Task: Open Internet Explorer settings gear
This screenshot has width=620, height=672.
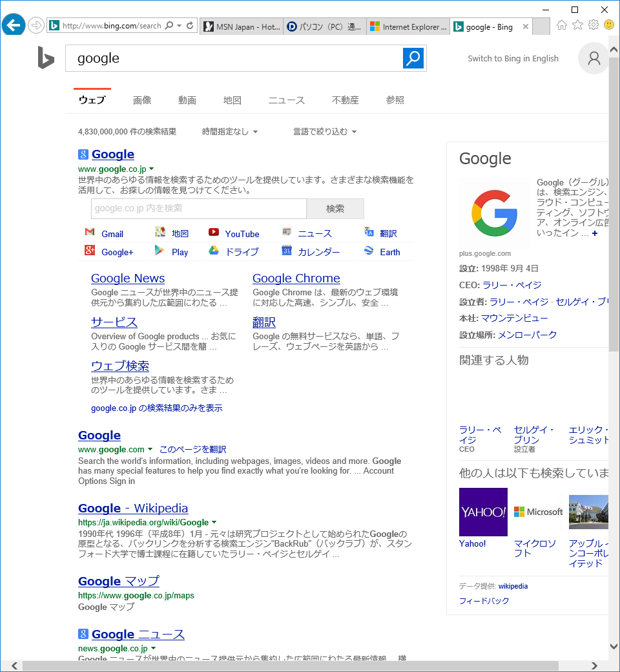Action: point(593,25)
